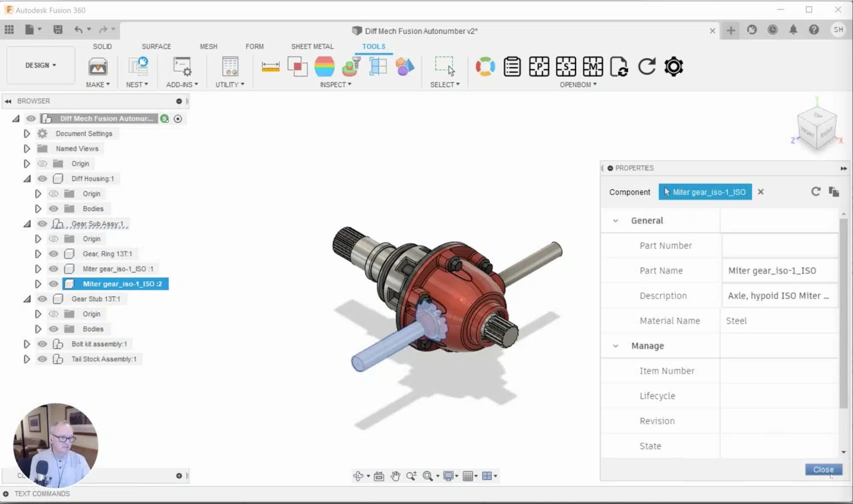This screenshot has width=853, height=504.
Task: Switch to the MESH tab
Action: 209,46
